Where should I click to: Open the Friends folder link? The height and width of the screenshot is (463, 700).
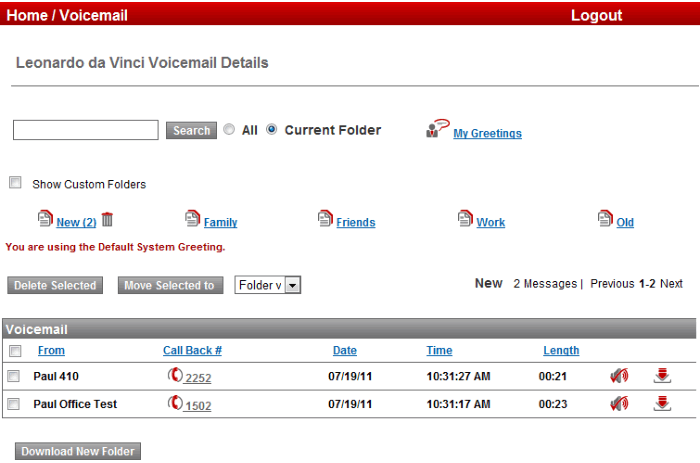pyautogui.click(x=356, y=222)
